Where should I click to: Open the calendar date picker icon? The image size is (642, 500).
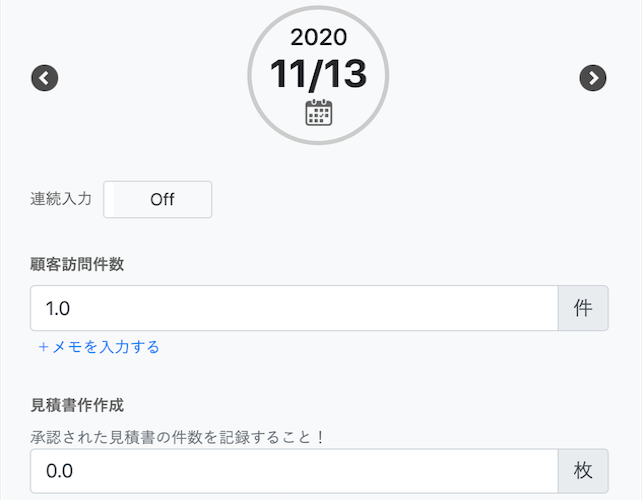point(319,112)
